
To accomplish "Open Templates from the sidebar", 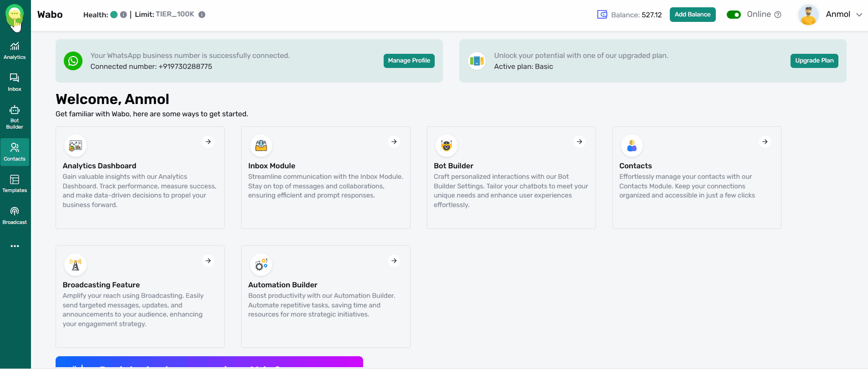I will (x=15, y=184).
